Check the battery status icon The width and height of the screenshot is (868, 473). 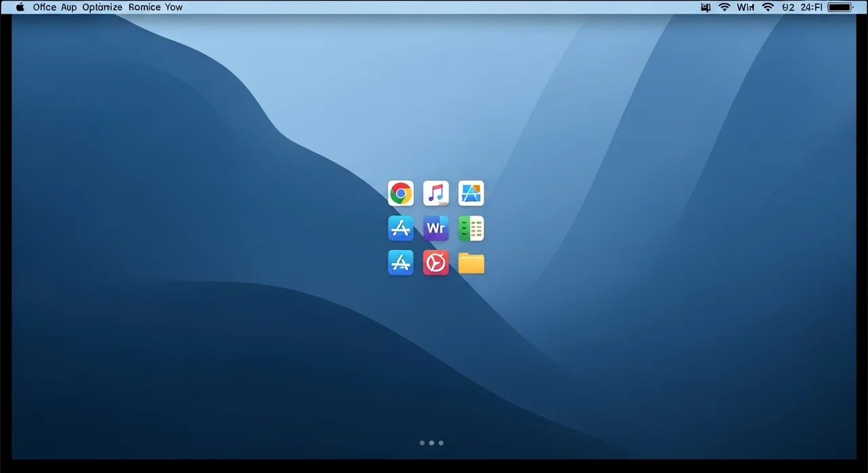point(840,7)
